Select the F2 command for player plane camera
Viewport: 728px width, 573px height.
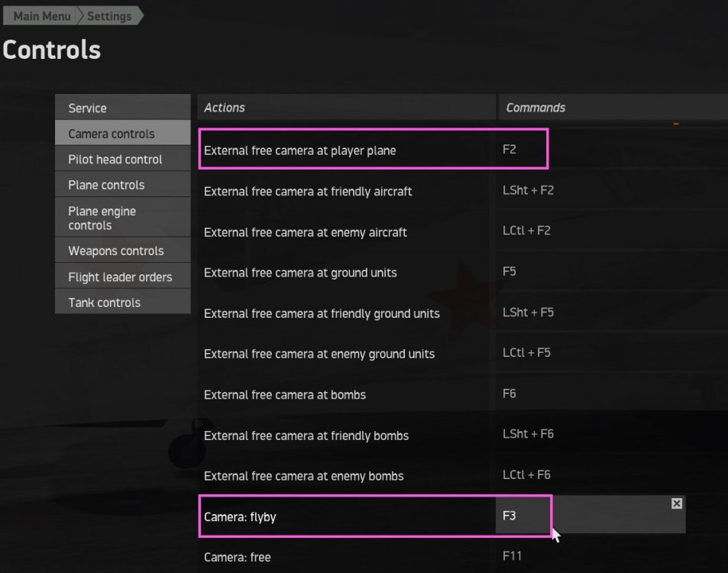[510, 150]
